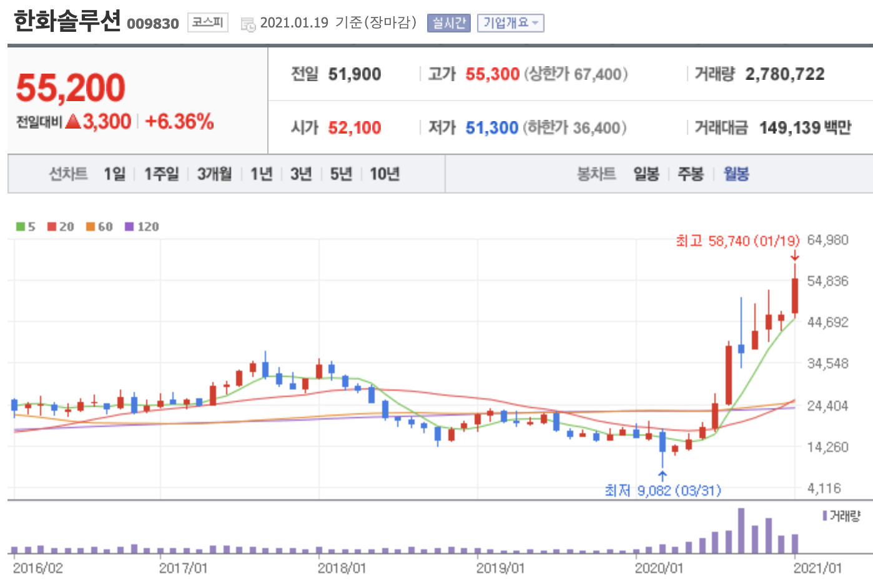The image size is (873, 588).
Task: Click the 2016/02 x-axis label
Action: tap(37, 568)
